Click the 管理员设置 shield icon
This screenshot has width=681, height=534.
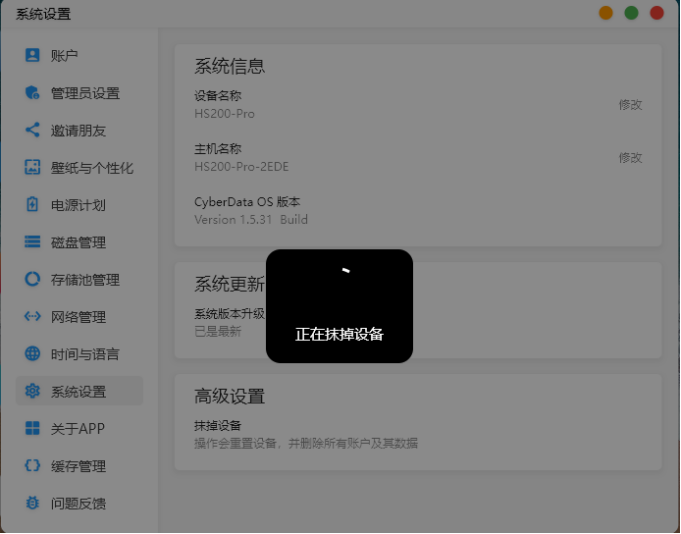pos(33,93)
